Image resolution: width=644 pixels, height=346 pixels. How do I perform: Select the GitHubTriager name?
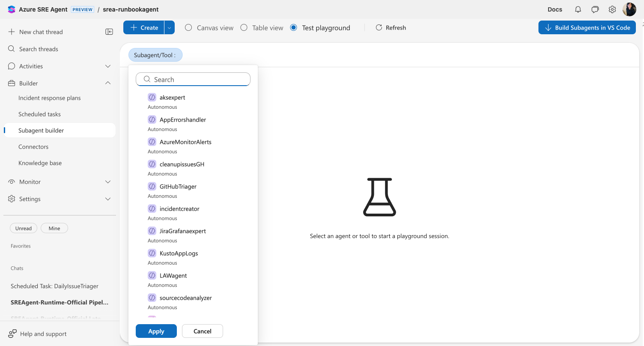(178, 186)
